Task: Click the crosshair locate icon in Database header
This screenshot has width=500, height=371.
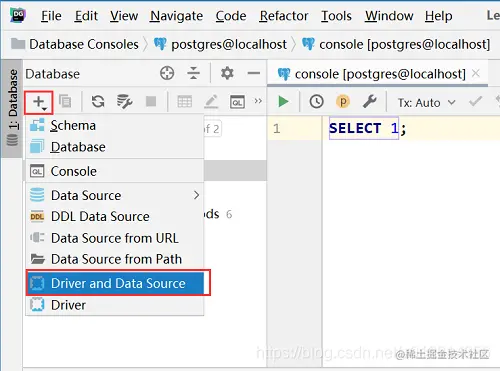Action: [167, 73]
